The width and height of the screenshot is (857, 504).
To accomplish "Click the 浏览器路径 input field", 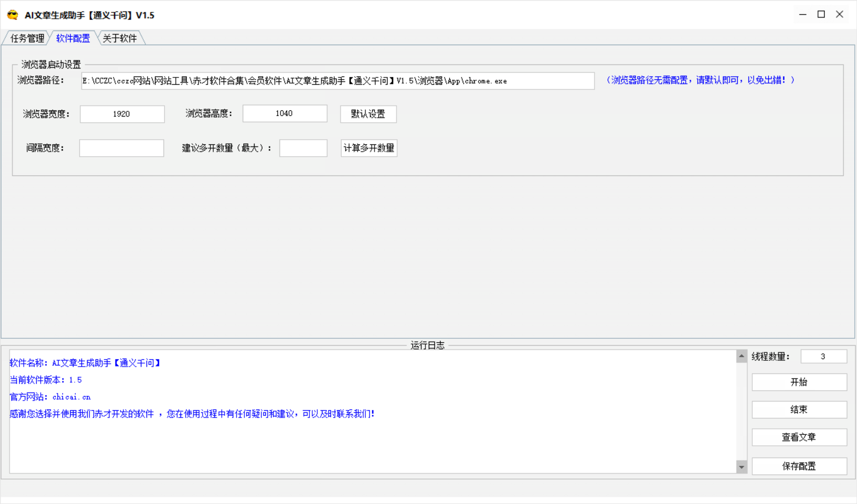I will coord(338,81).
